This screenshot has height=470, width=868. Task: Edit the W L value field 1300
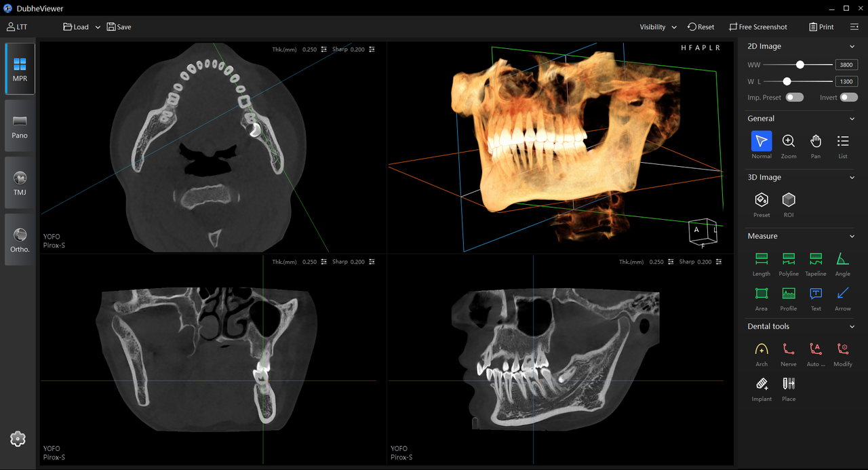point(846,81)
